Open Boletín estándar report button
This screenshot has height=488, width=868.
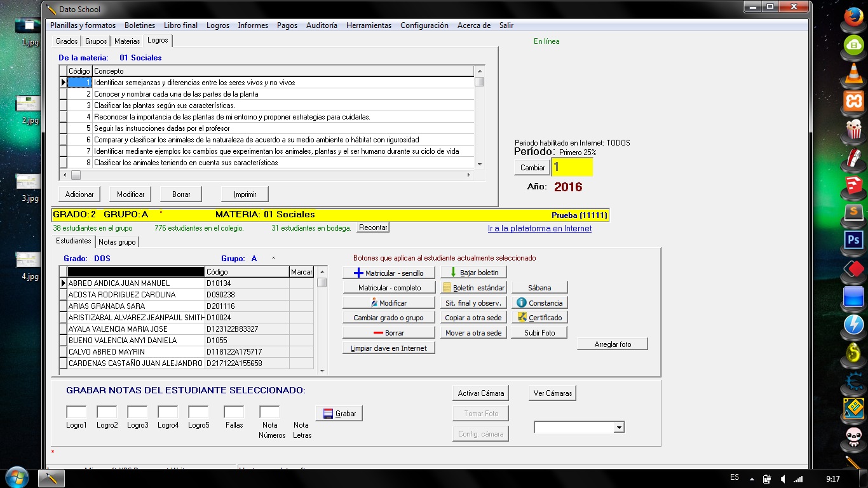point(473,288)
